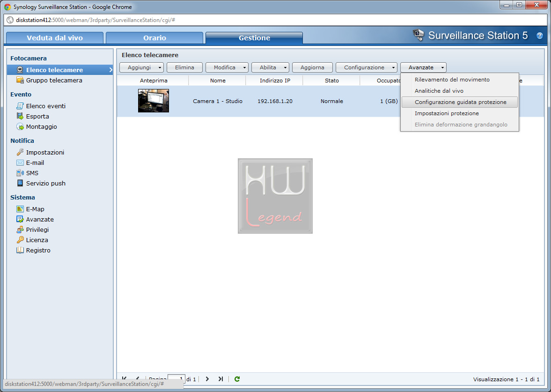Click the page number input field
This screenshot has width=551, height=392.
point(176,378)
